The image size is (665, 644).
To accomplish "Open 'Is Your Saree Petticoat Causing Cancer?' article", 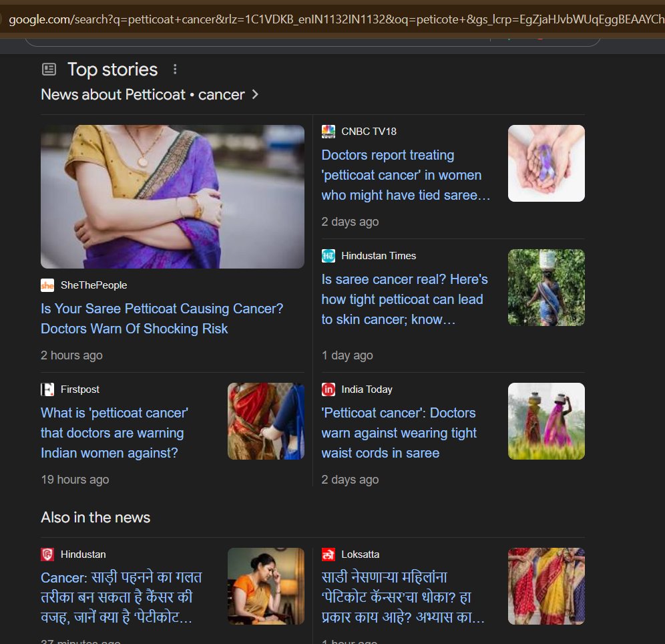I will [162, 319].
